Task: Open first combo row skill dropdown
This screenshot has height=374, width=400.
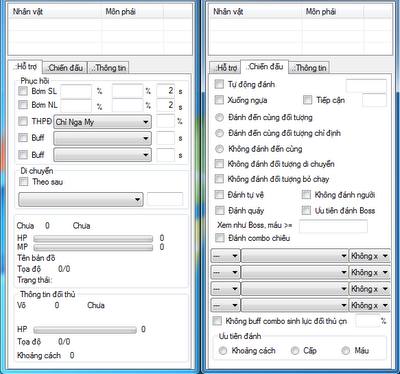Action: 295,256
